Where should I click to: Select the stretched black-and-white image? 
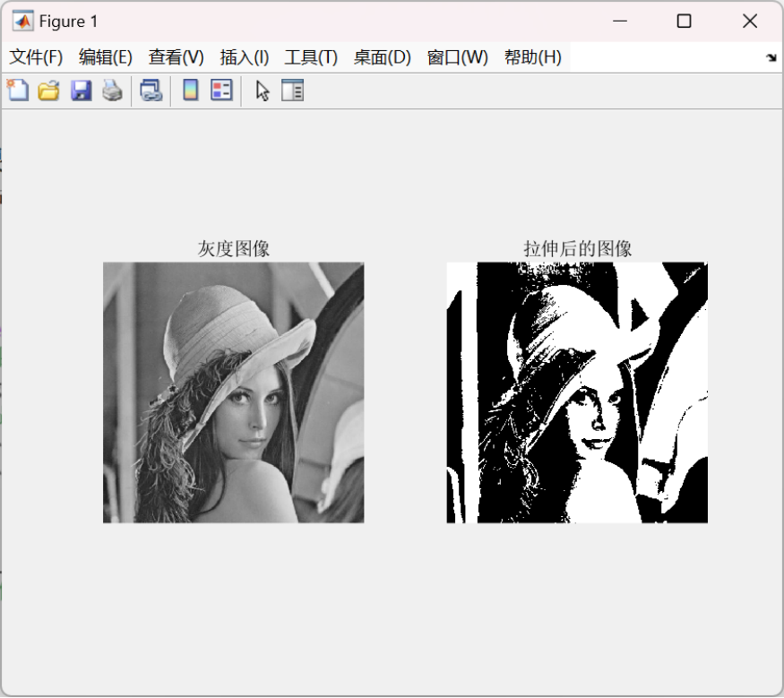tap(577, 392)
